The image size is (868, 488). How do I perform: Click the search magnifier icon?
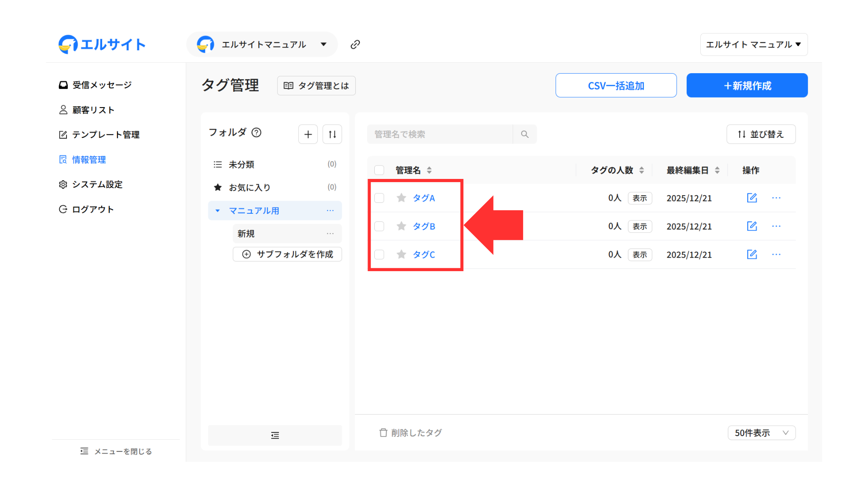(524, 134)
